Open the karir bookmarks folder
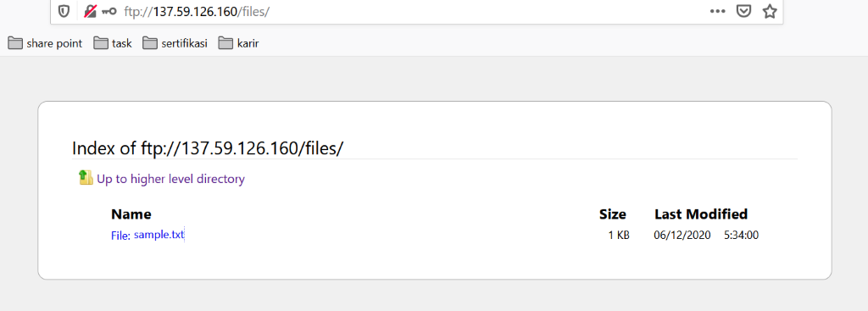This screenshot has width=868, height=311. coord(238,43)
